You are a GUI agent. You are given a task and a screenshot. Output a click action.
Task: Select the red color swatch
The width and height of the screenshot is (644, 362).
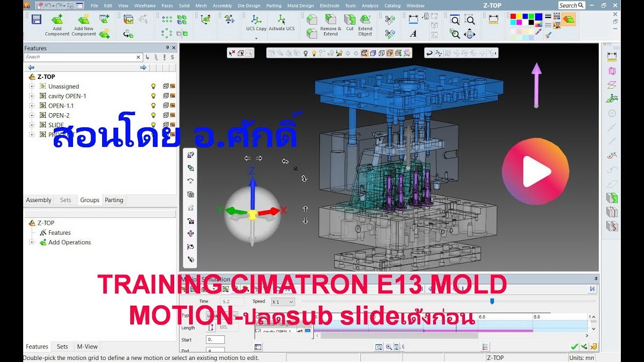point(514,16)
